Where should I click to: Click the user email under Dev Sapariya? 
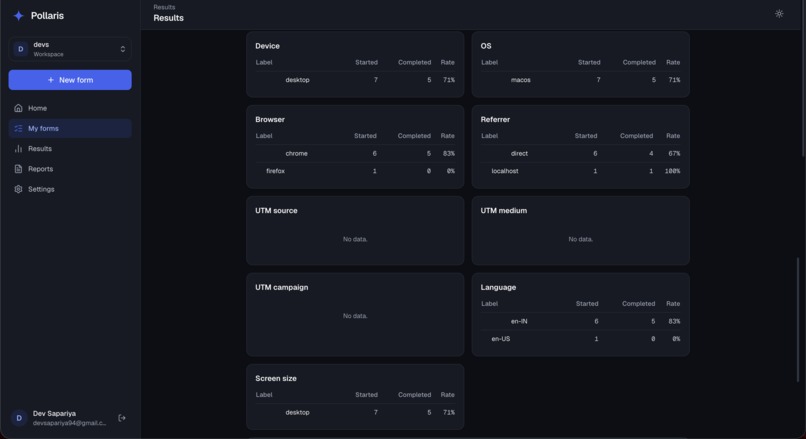(x=69, y=423)
